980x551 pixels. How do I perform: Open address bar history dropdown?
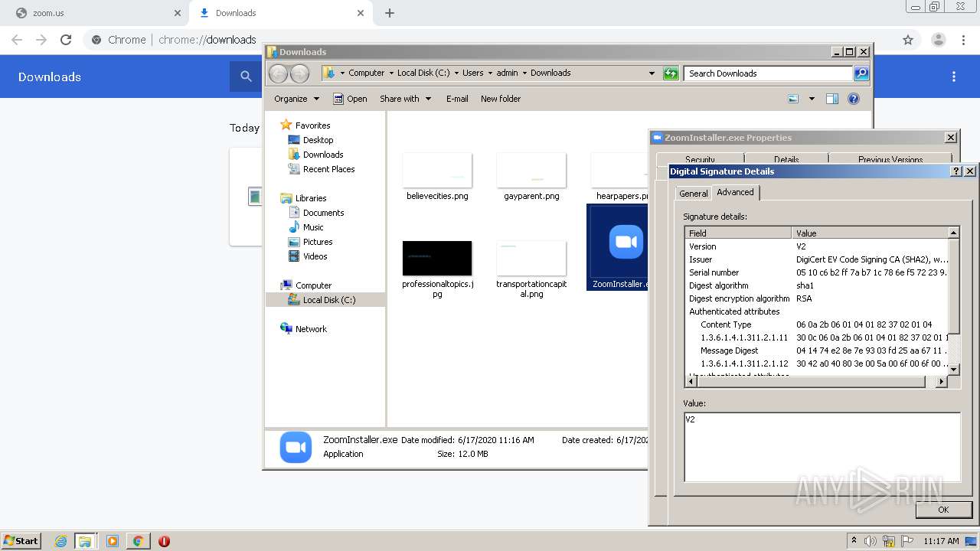652,73
